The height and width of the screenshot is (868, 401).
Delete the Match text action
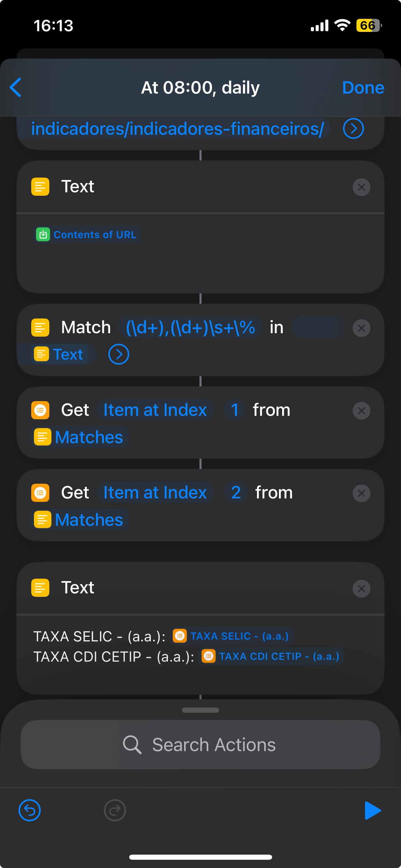[x=361, y=328]
